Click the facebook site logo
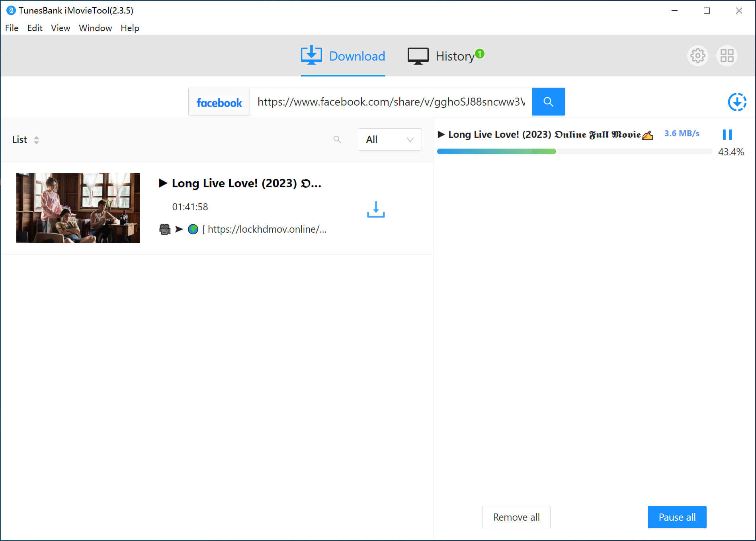This screenshot has height=541, width=756. 219,102
